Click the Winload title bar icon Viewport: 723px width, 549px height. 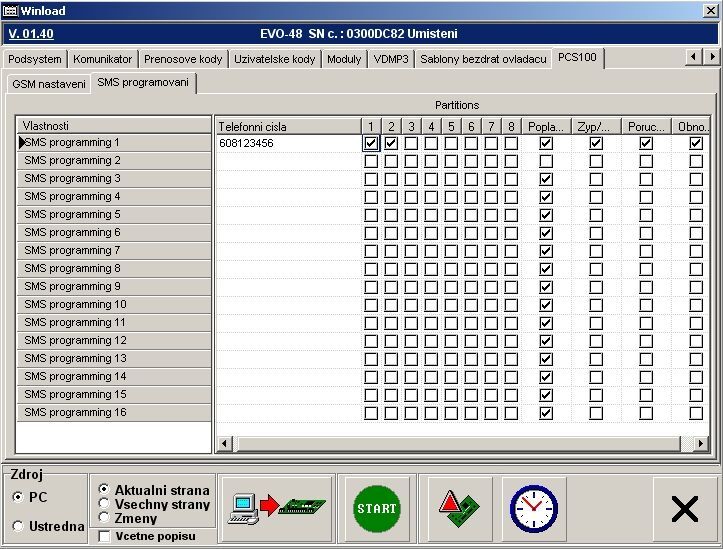(12, 10)
